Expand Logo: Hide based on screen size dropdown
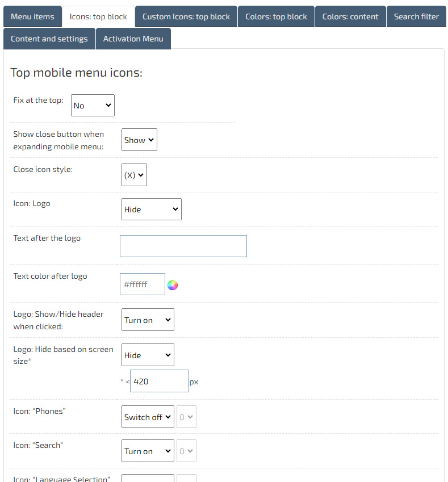Viewport: 448px width, 482px height. (x=148, y=355)
